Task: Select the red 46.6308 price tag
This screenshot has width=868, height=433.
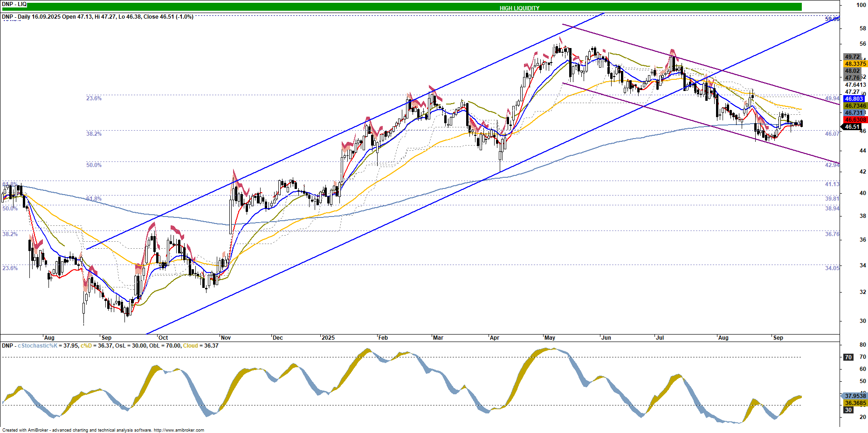Action: (x=855, y=120)
